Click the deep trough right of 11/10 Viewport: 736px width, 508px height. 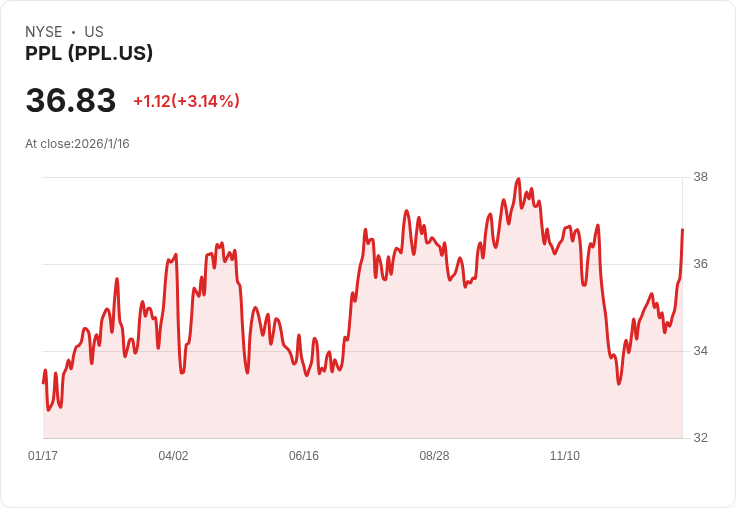point(619,383)
